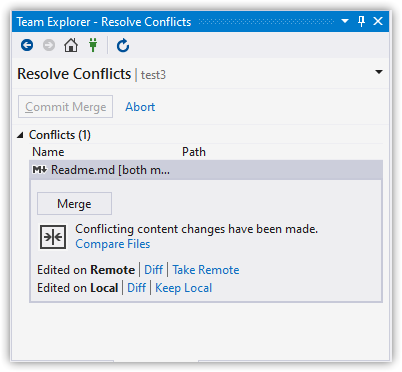Abort the merge
Screen dimensions: 402x372
[x=140, y=107]
